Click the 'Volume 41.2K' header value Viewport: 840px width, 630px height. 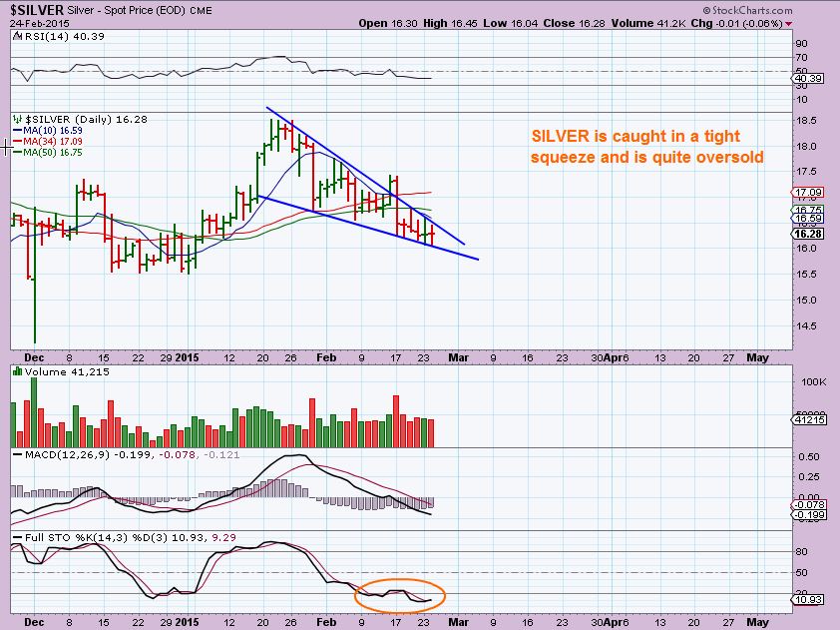(648, 24)
